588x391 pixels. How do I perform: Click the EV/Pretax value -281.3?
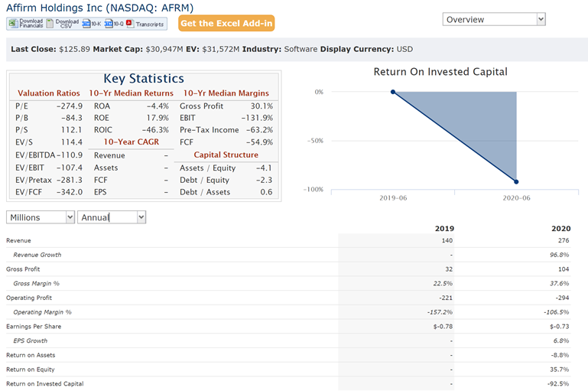(x=70, y=180)
